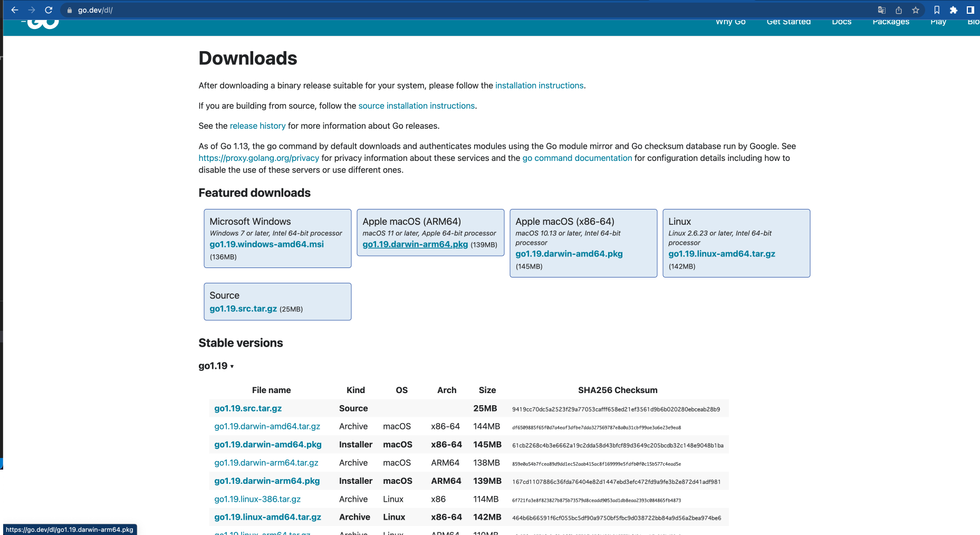980x535 pixels.
Task: Download go1.19.linux-386.tar.gz from the table
Action: click(x=257, y=499)
